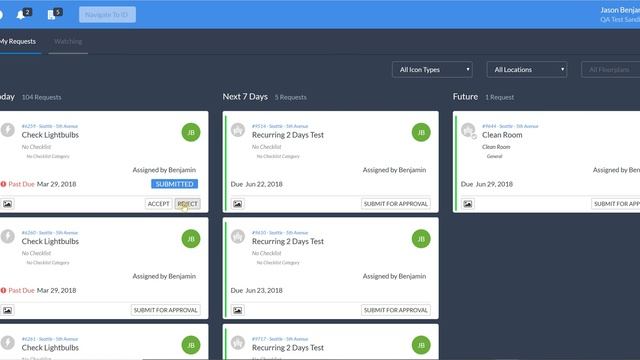Open the All Floorplans dropdown
The image size is (640, 360).
[x=611, y=70]
